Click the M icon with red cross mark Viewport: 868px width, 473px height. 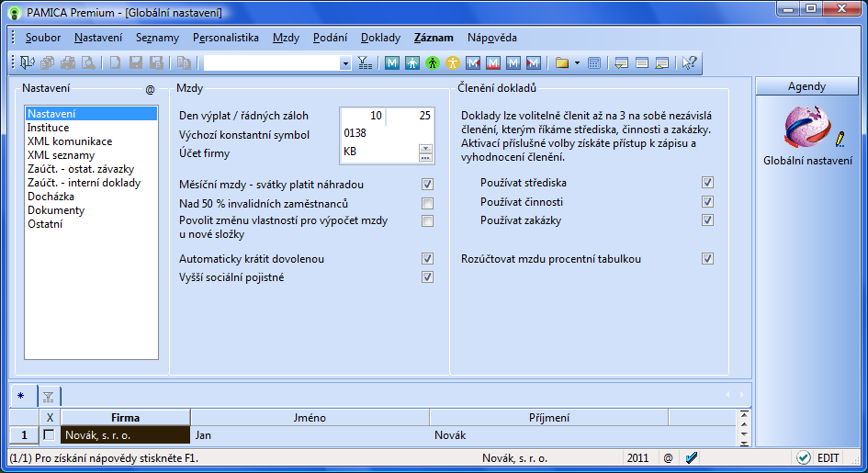(x=533, y=63)
